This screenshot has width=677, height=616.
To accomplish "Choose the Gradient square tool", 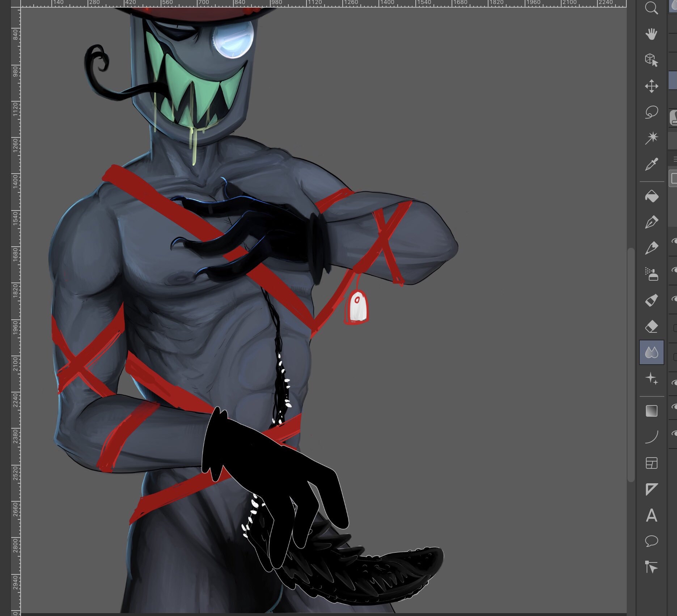I will (651, 411).
